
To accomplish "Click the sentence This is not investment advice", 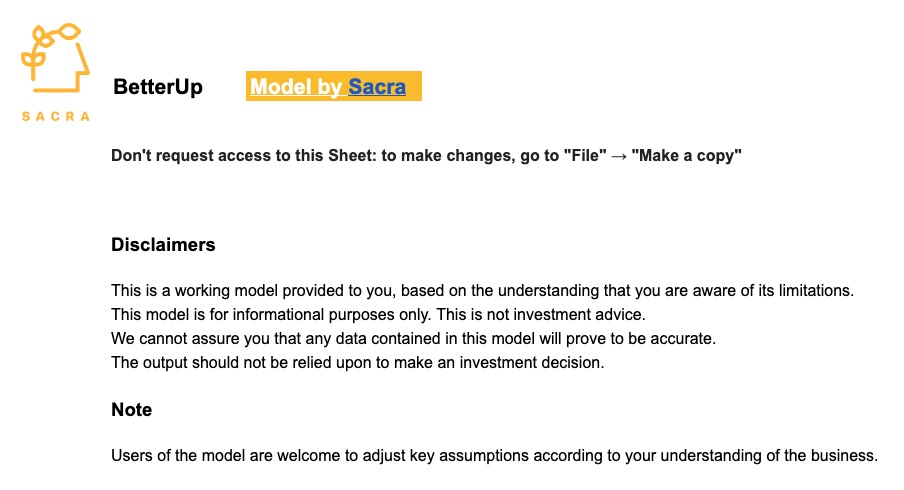I will pyautogui.click(x=541, y=314).
